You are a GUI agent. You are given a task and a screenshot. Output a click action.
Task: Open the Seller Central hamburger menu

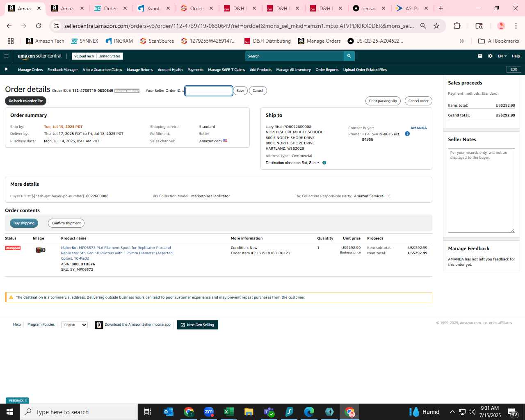coord(6,56)
